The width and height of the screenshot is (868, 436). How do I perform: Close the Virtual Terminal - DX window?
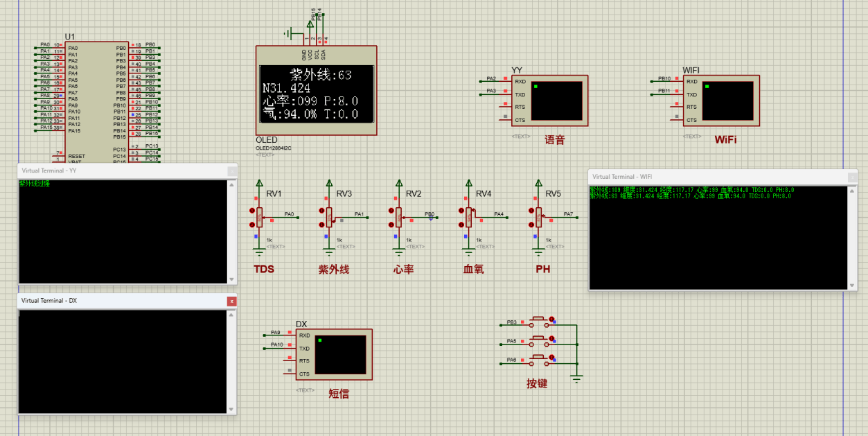(231, 301)
